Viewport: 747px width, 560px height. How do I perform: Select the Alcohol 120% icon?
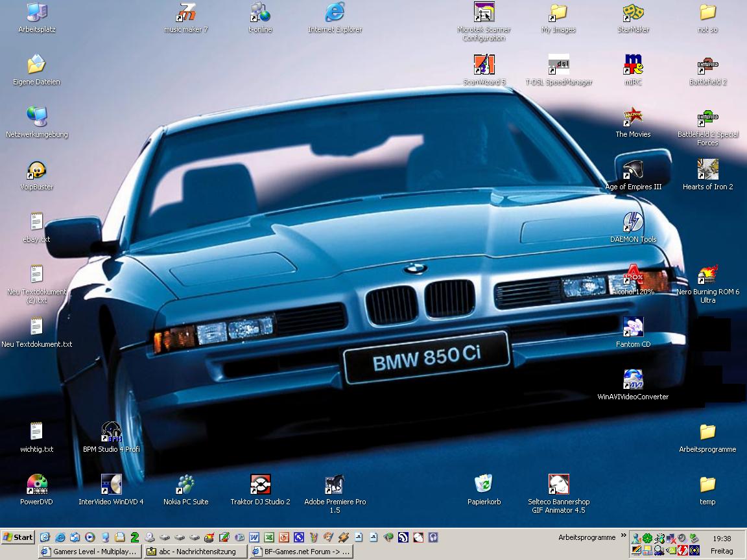(633, 276)
